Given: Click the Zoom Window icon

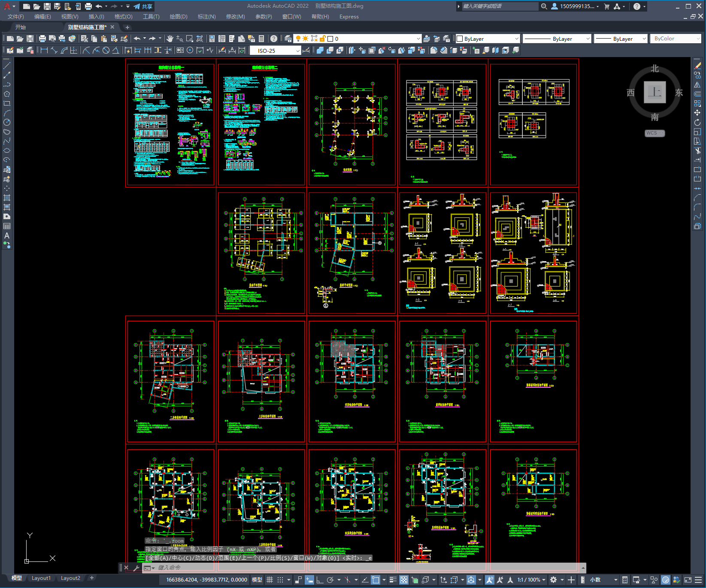Looking at the screenshot, I should (x=190, y=39).
